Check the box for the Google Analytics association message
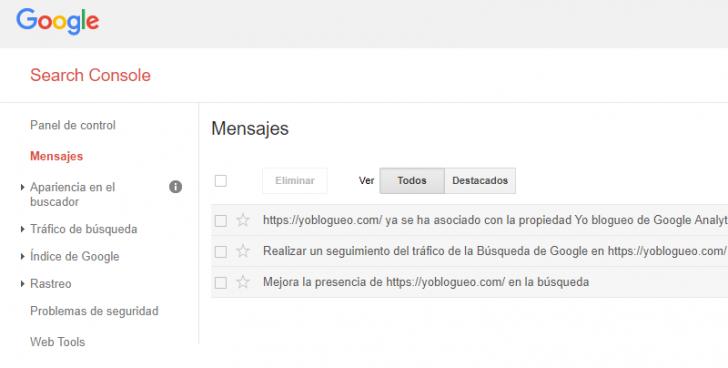Viewport: 728px width, 368px height. (221, 220)
